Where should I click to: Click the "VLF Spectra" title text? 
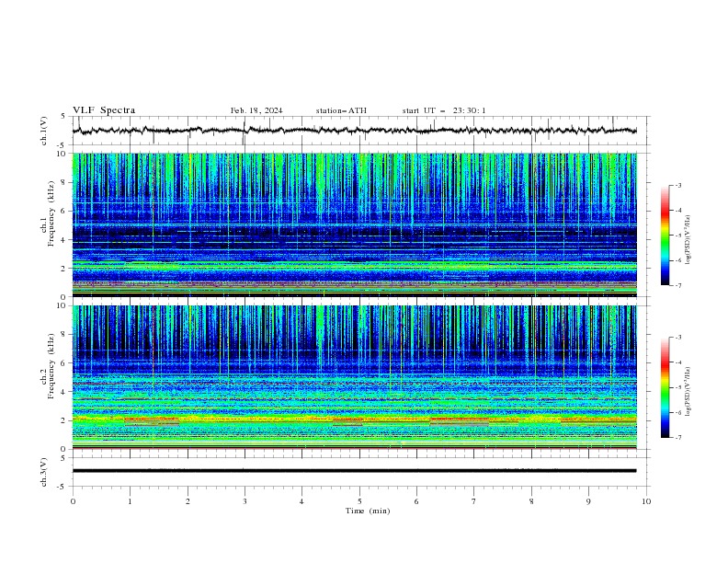tap(104, 110)
